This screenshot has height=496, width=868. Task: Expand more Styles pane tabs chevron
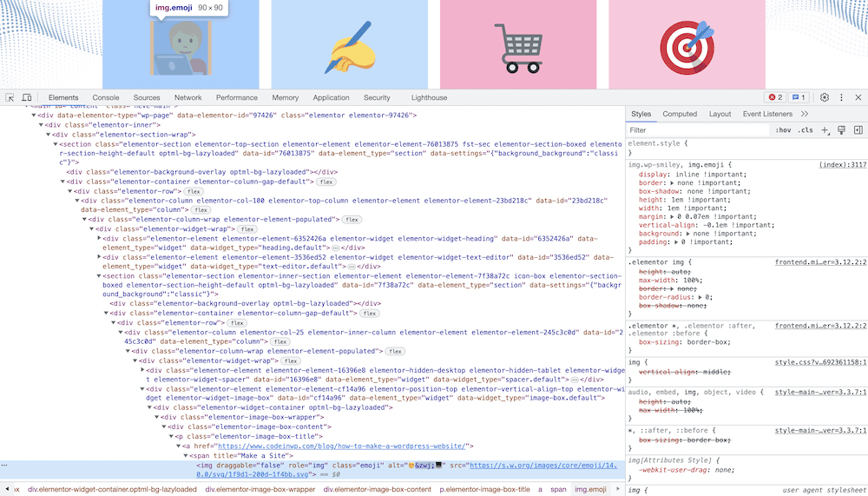click(x=805, y=114)
